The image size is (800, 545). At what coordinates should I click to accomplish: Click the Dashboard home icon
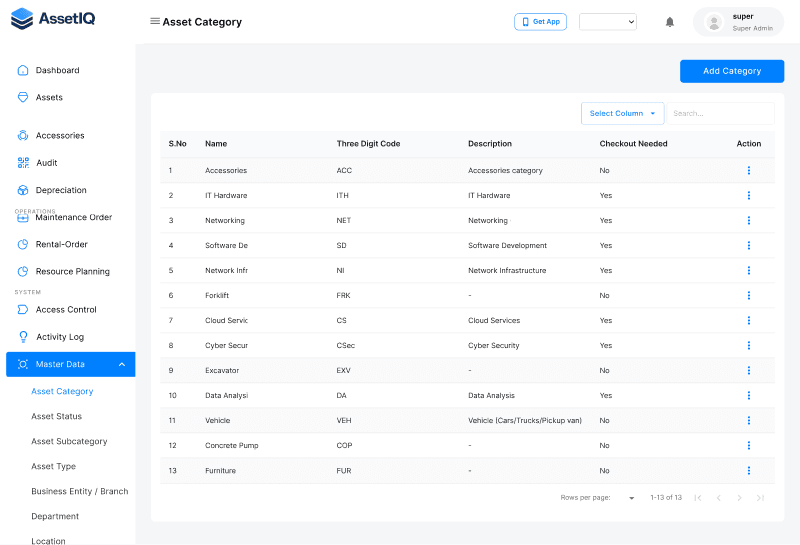click(x=23, y=70)
